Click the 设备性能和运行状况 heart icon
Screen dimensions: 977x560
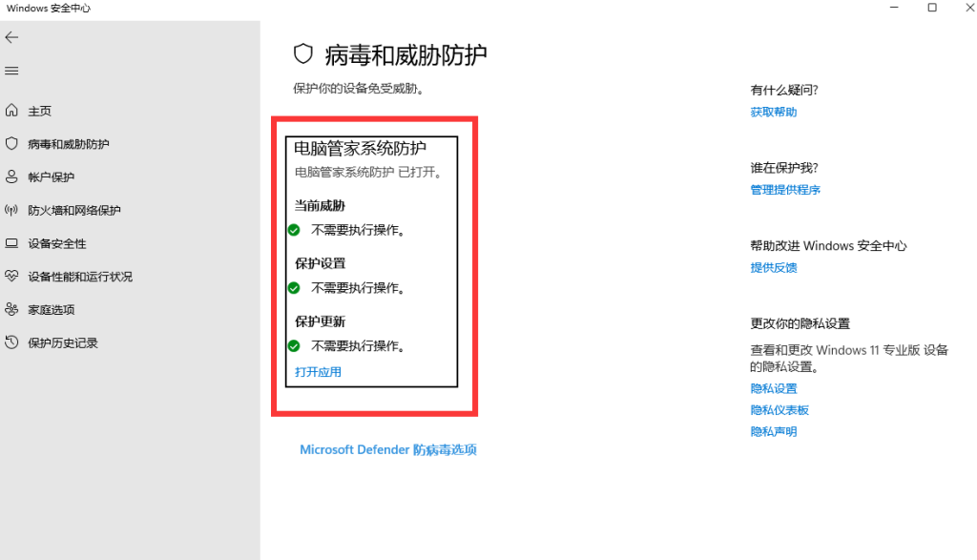tap(11, 277)
